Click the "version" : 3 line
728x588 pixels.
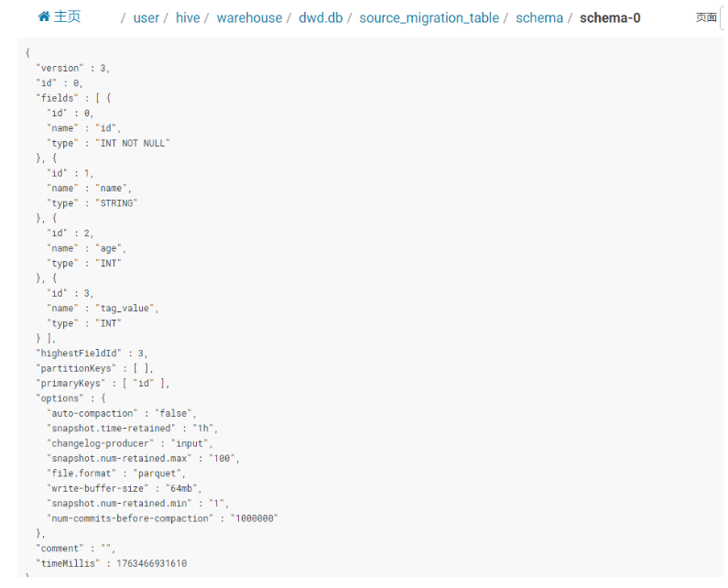73,69
